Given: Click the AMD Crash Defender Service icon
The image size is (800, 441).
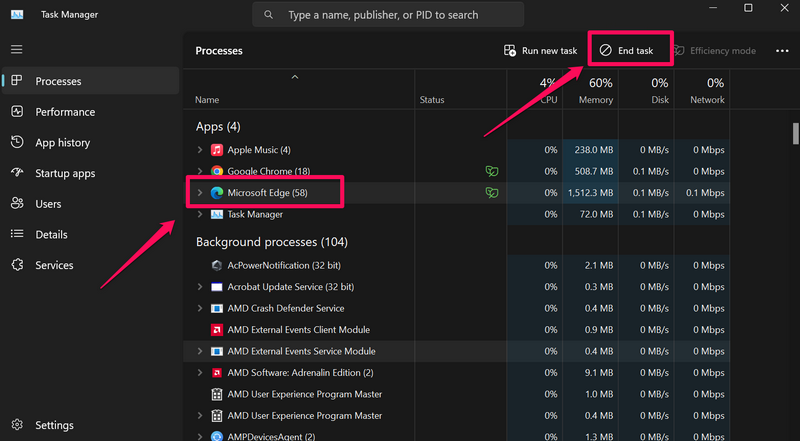Looking at the screenshot, I should 217,308.
